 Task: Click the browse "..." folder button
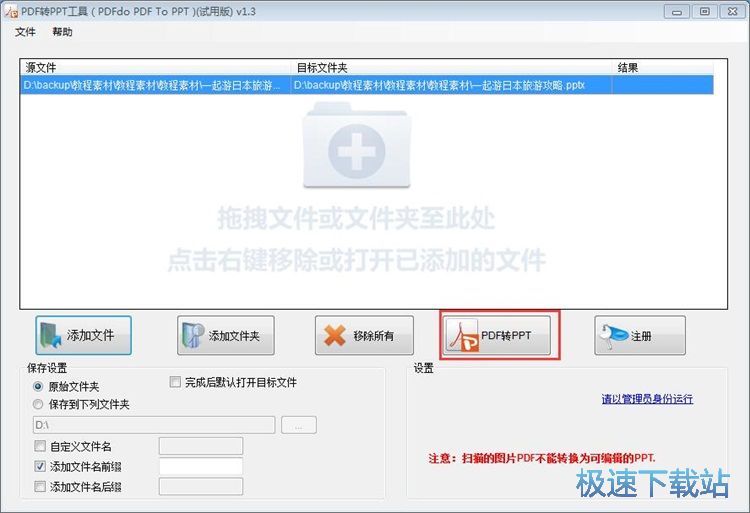click(298, 425)
